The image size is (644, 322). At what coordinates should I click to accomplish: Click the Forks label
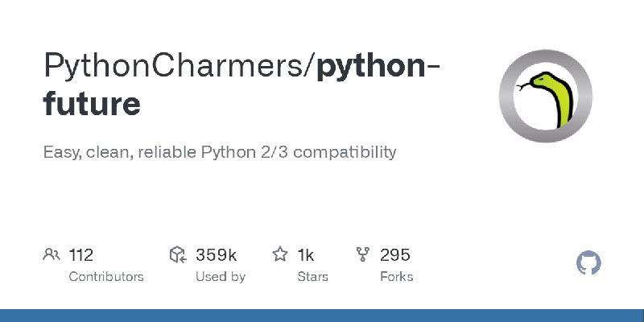pyautogui.click(x=396, y=277)
